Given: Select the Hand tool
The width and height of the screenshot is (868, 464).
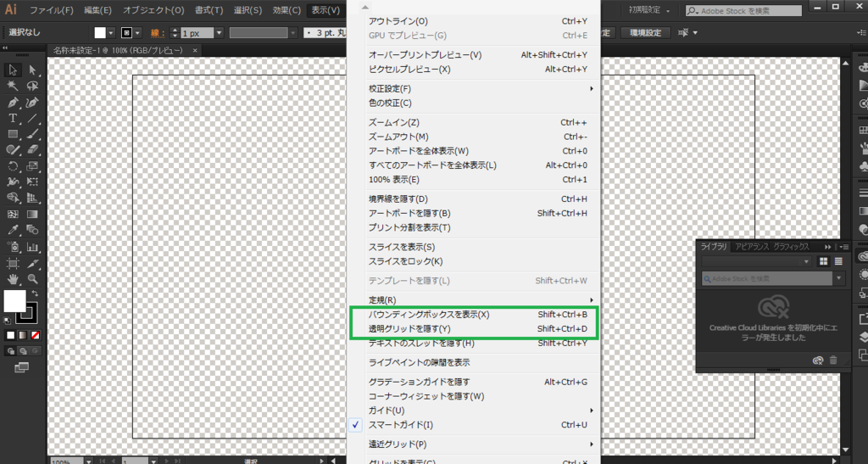Looking at the screenshot, I should tap(13, 278).
